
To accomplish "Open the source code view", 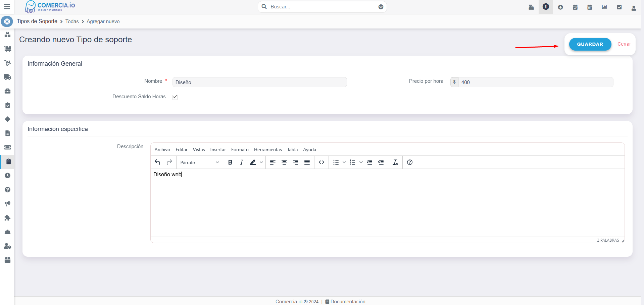I will click(x=321, y=162).
